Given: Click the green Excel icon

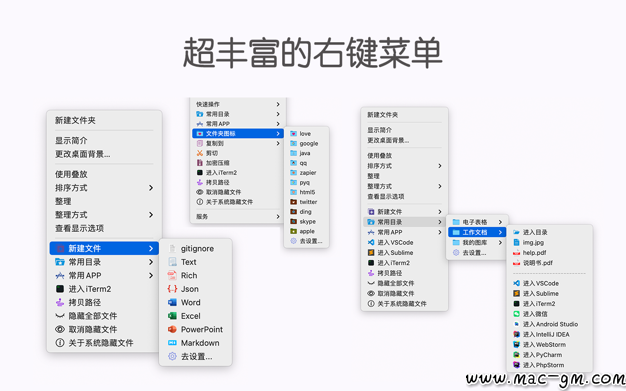Looking at the screenshot, I should (x=172, y=316).
